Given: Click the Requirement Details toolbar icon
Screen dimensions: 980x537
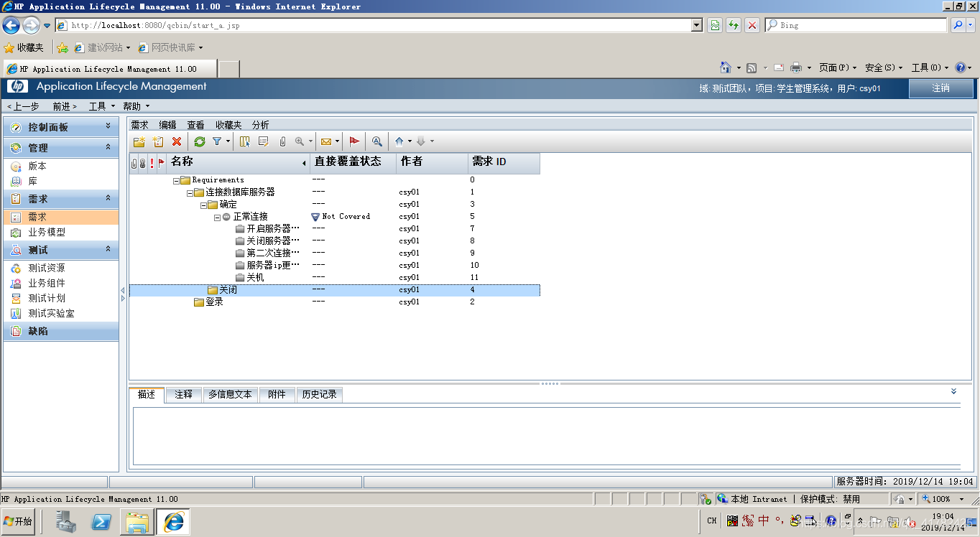Looking at the screenshot, I should [x=264, y=141].
